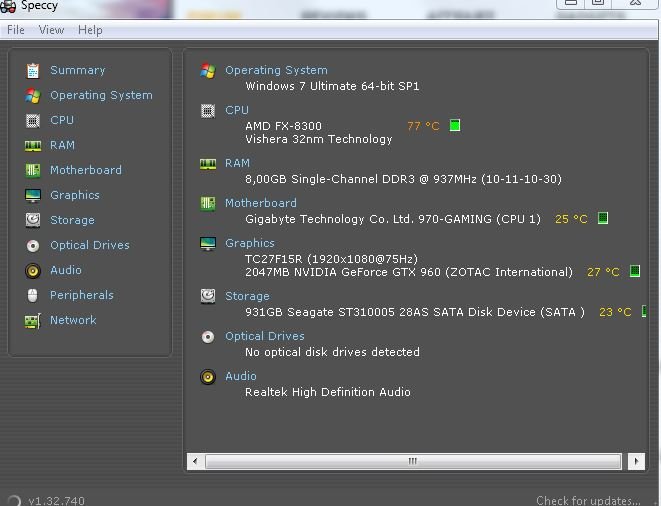Click the Summary clipboard icon in sidebar
661x506 pixels.
pos(33,71)
